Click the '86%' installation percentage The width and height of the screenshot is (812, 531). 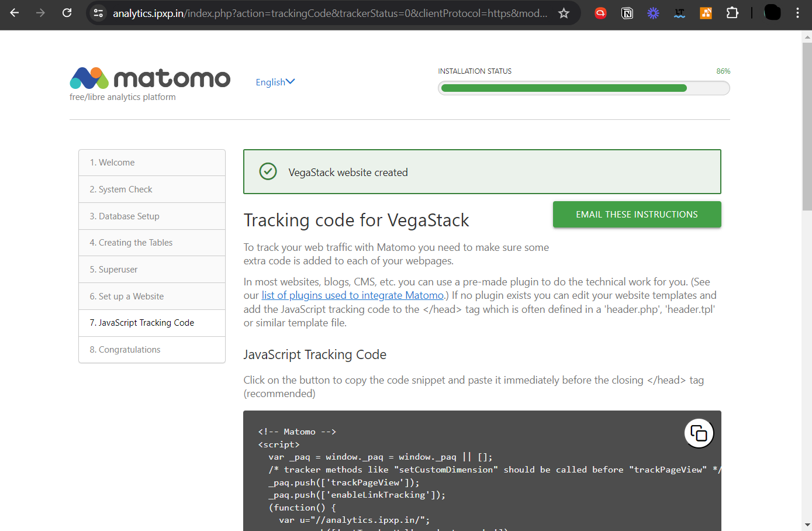coord(723,71)
